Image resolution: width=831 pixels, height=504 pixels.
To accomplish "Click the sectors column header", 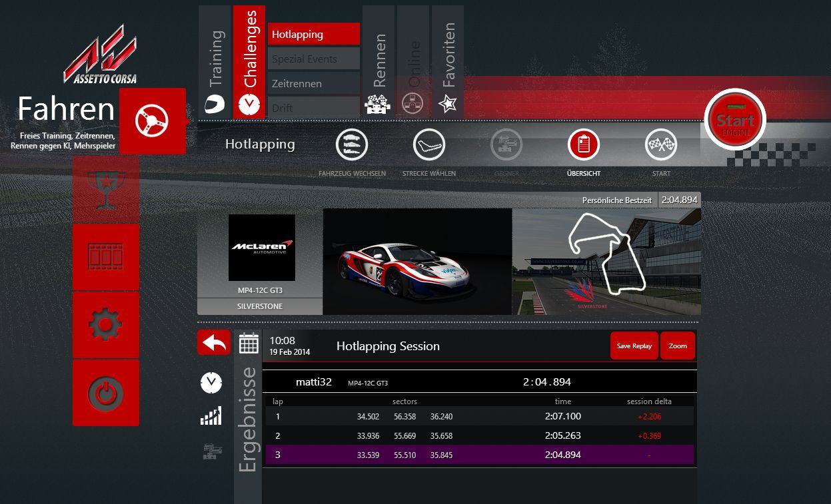I will [405, 401].
